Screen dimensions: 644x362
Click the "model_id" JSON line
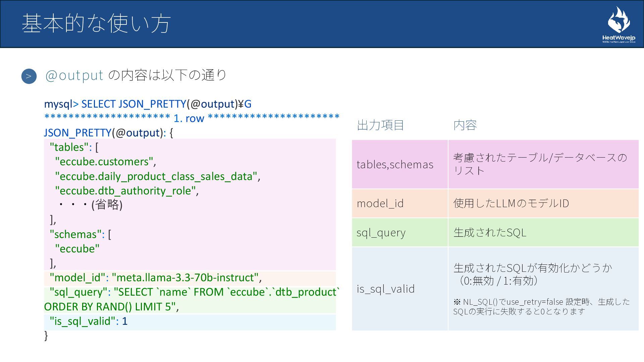pos(156,278)
